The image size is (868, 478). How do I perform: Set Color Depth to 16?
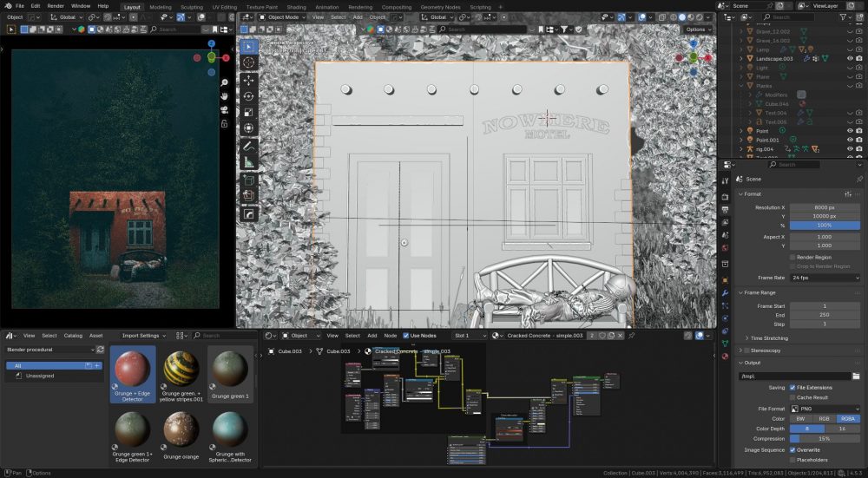[843, 429]
